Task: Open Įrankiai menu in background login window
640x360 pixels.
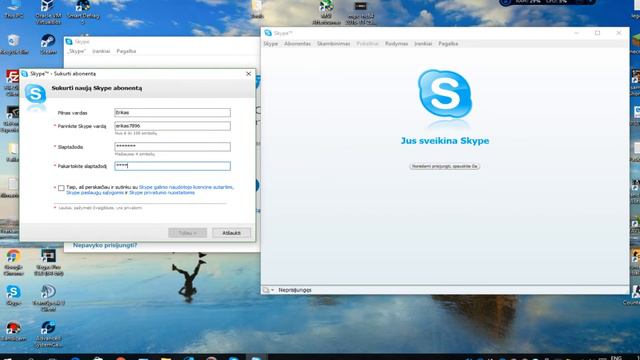Action: point(101,51)
